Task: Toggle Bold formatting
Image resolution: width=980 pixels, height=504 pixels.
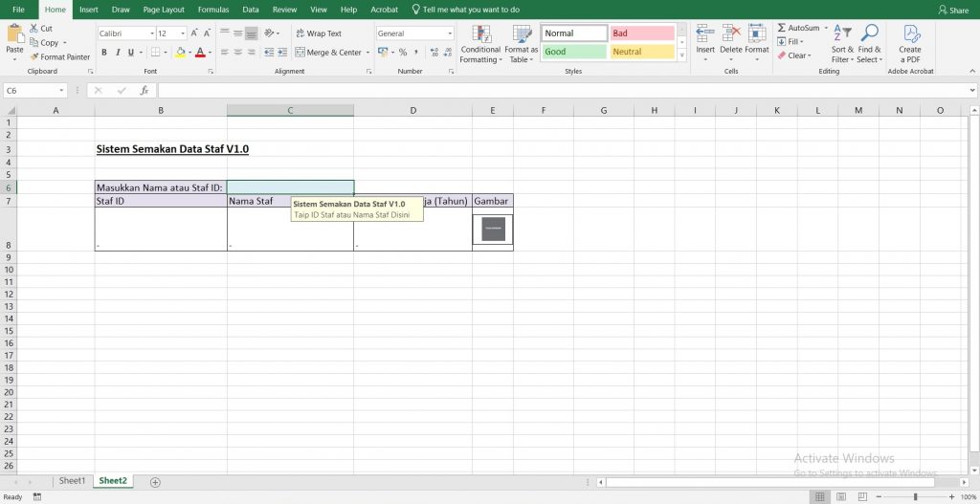Action: (104, 53)
